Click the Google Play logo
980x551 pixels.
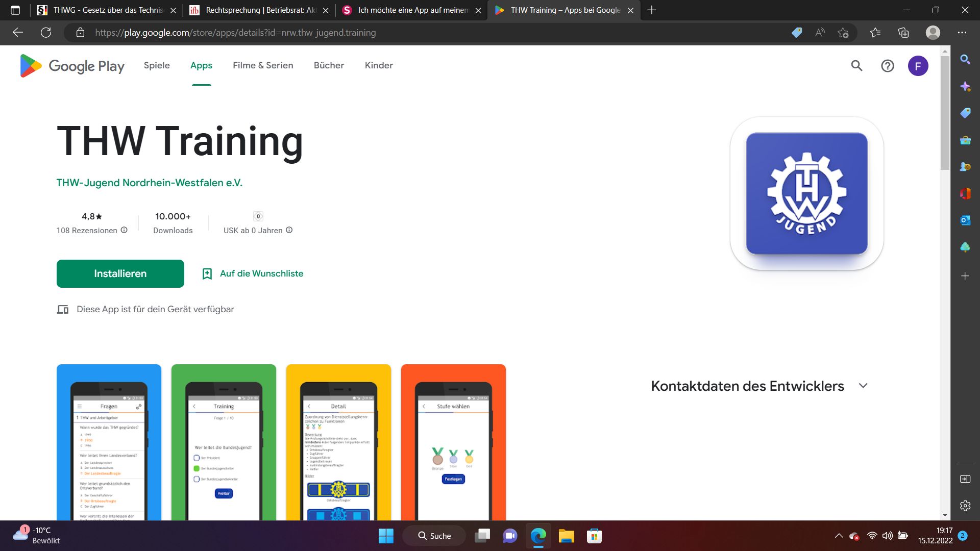(72, 66)
